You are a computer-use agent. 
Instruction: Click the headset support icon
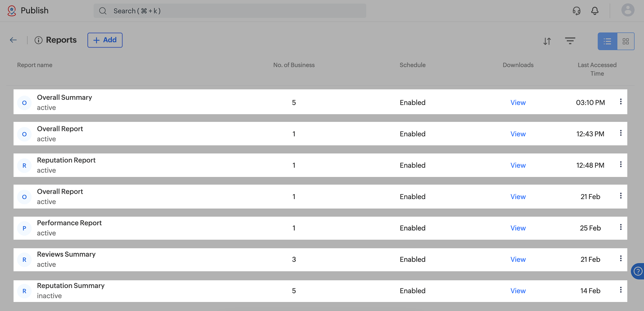pos(576,11)
